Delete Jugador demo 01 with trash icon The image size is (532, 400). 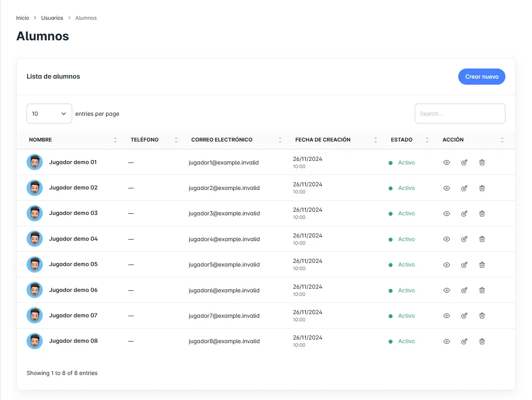pyautogui.click(x=482, y=162)
